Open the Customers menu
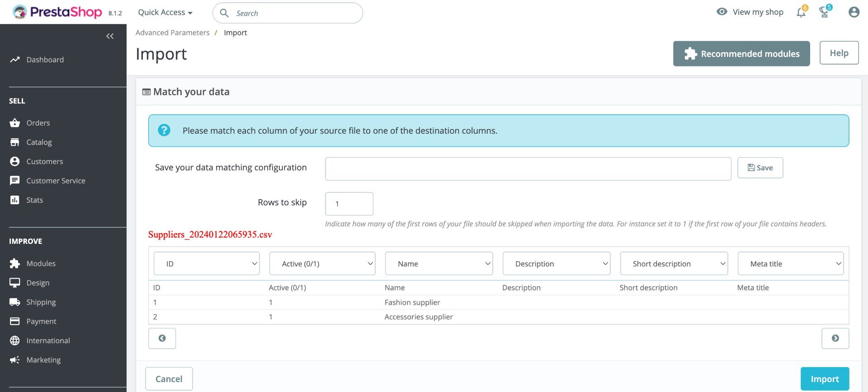This screenshot has height=392, width=868. pyautogui.click(x=45, y=161)
